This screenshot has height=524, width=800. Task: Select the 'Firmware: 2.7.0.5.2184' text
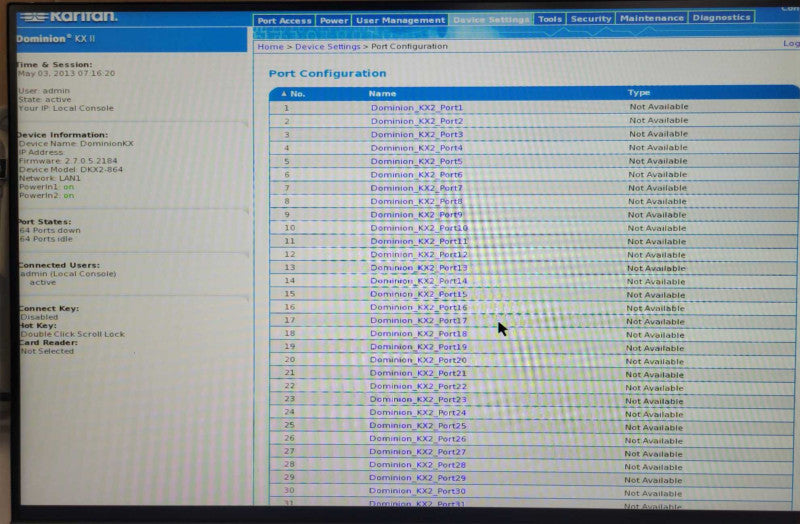point(68,161)
